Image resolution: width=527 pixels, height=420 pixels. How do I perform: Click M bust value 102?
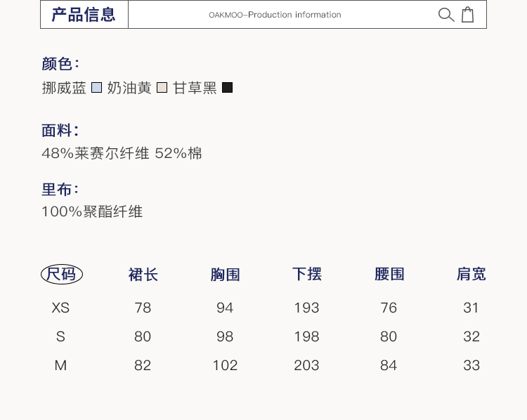coord(225,365)
